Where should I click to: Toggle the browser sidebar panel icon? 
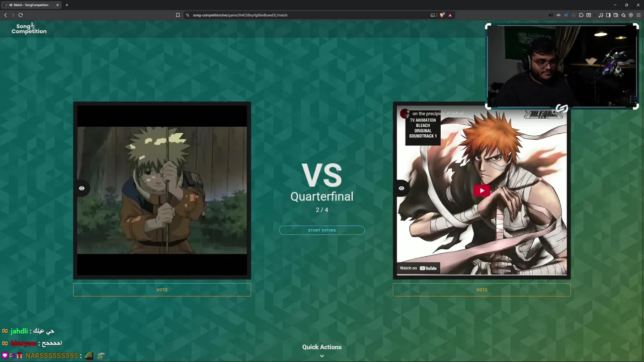(608, 15)
